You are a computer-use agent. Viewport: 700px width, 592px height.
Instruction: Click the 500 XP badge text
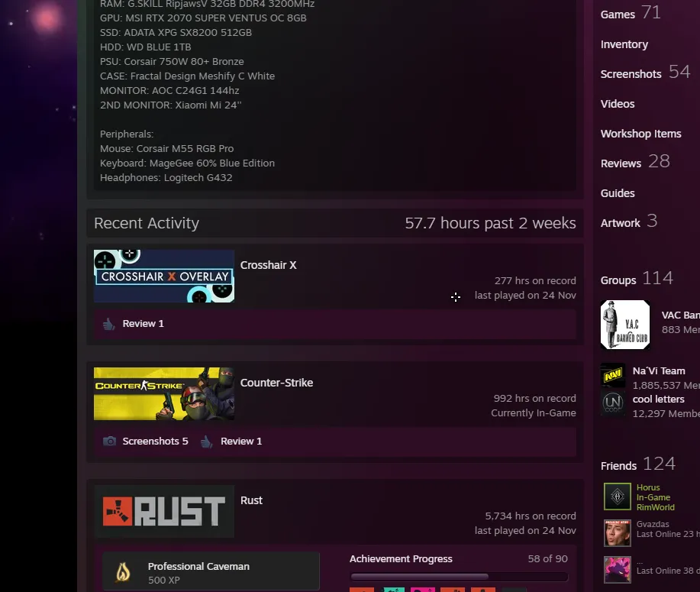point(164,580)
